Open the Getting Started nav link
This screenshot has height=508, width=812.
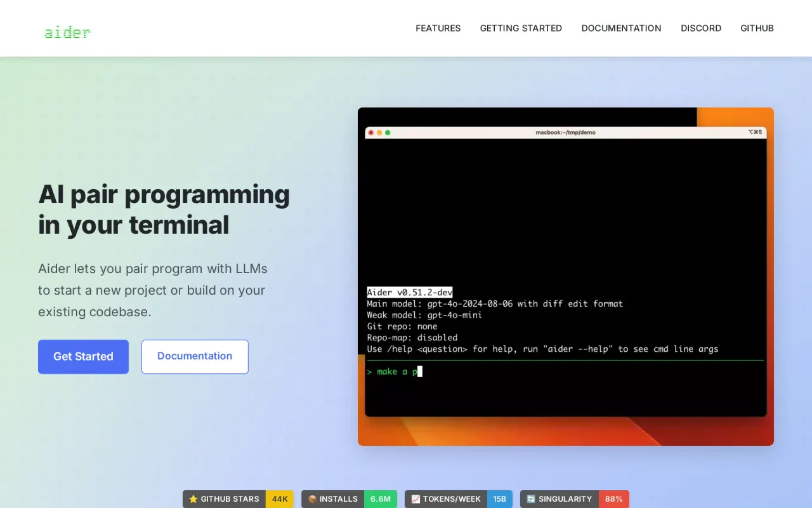point(521,28)
